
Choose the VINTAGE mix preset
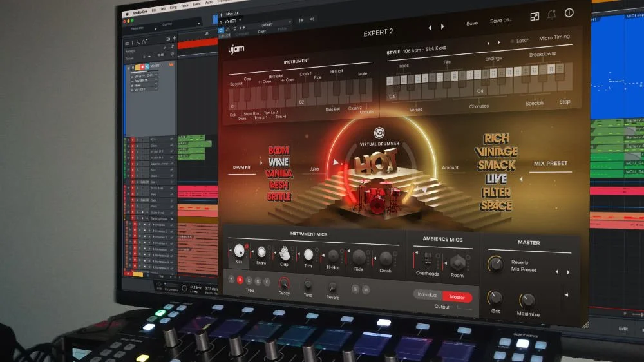point(496,151)
